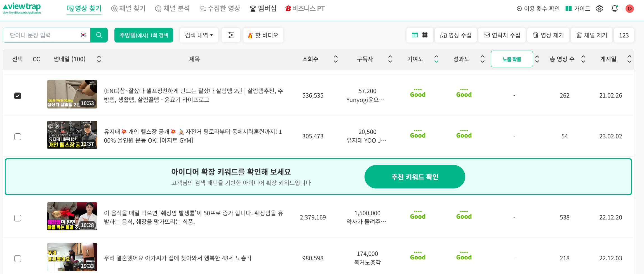Screen dimensions: 644x274
Task: Uncheck the 잘샀다 살림템 video checkbox
Action: [x=18, y=96]
